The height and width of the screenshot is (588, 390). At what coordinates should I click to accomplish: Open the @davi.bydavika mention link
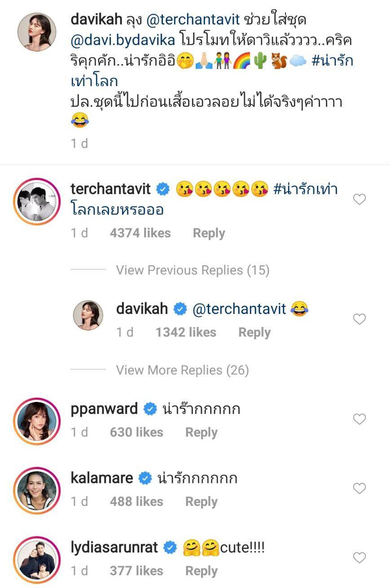coord(123,39)
